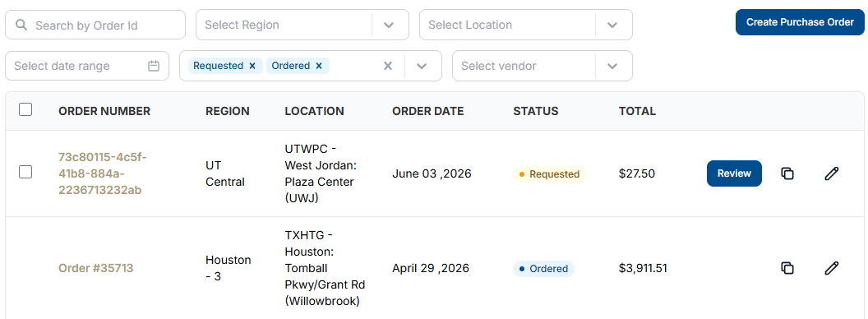
Task: Open the calendar icon in date range
Action: point(154,66)
